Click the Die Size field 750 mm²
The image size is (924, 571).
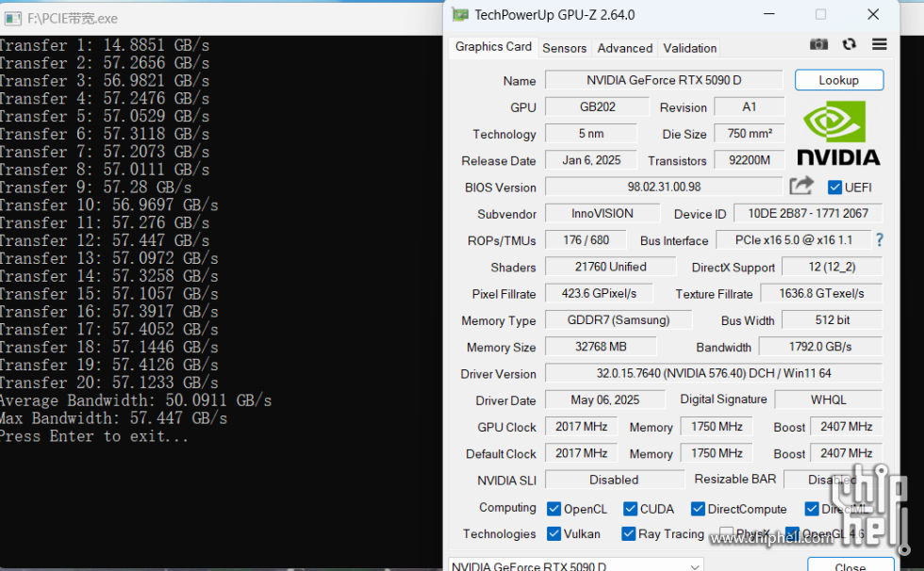(x=749, y=134)
